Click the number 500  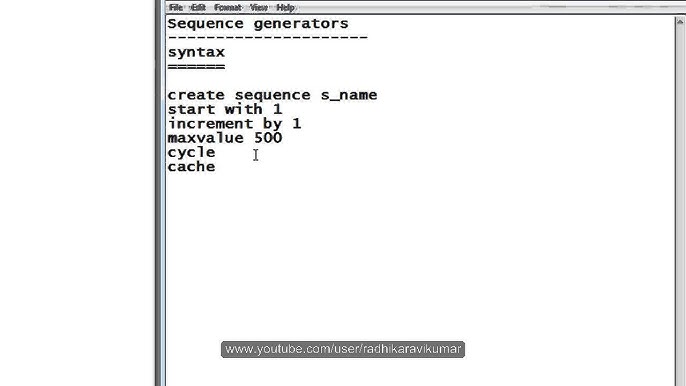pyautogui.click(x=268, y=138)
